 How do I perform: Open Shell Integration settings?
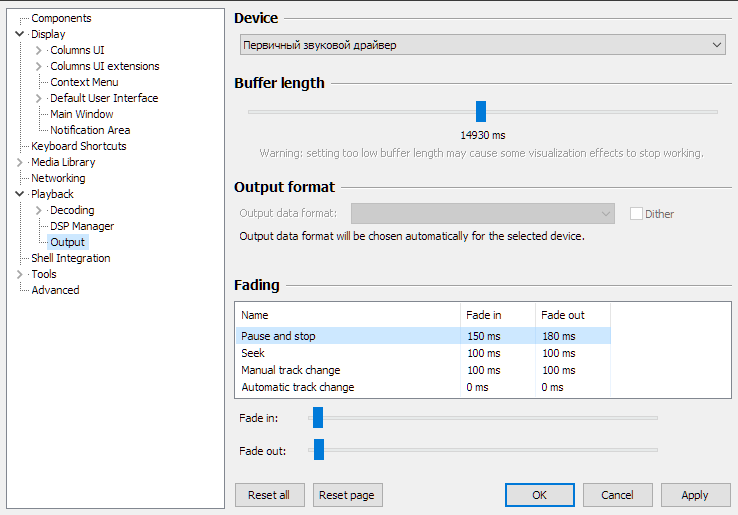[x=70, y=258]
